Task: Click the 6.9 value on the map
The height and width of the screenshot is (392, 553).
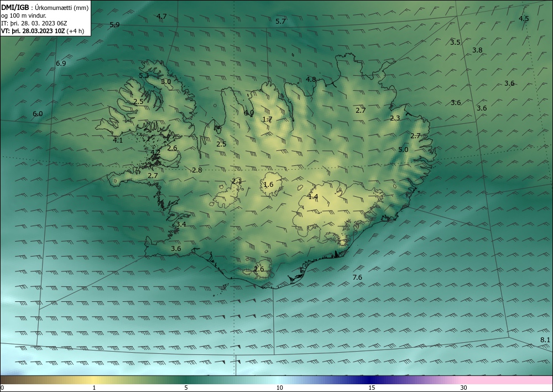Action: 61,64
